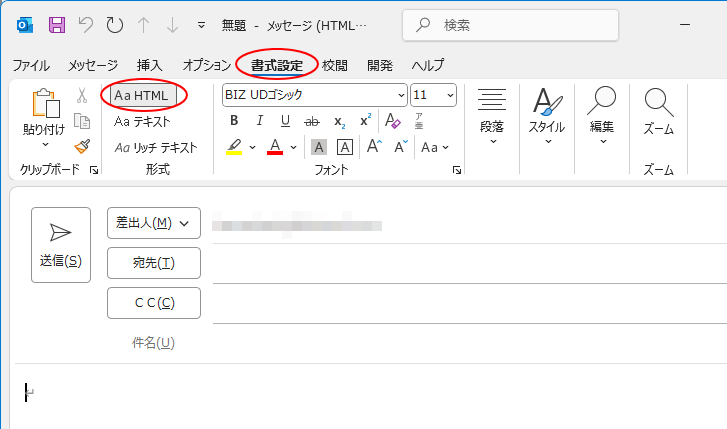Switch to the メッセージ tab

pyautogui.click(x=93, y=65)
